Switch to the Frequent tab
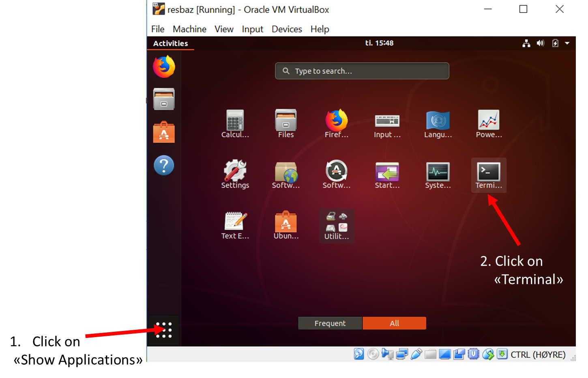588x378 pixels. click(x=330, y=323)
